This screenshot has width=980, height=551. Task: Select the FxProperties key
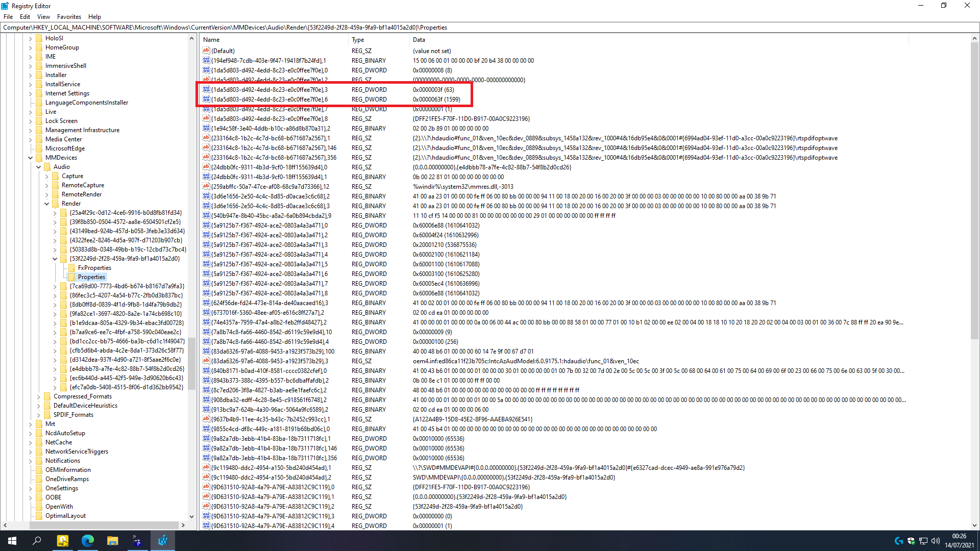point(94,268)
